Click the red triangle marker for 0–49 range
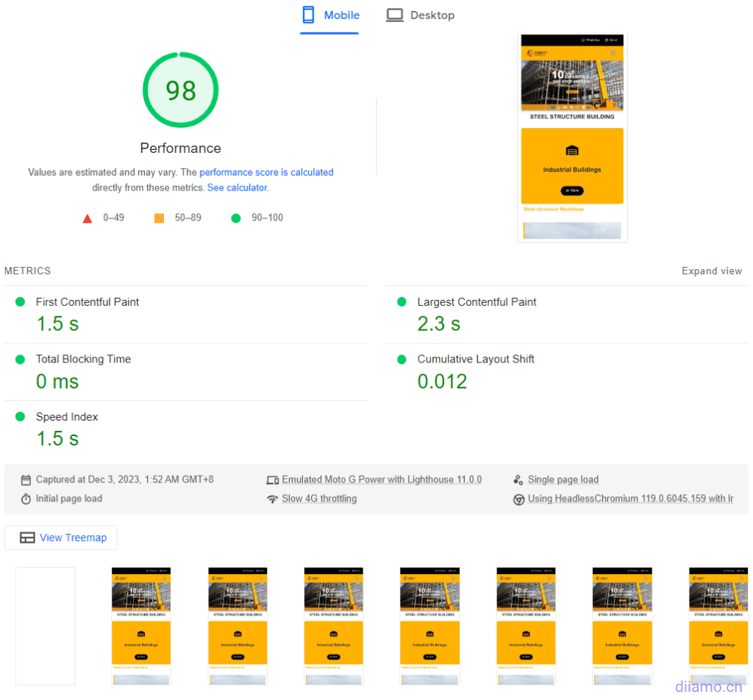 point(87,218)
